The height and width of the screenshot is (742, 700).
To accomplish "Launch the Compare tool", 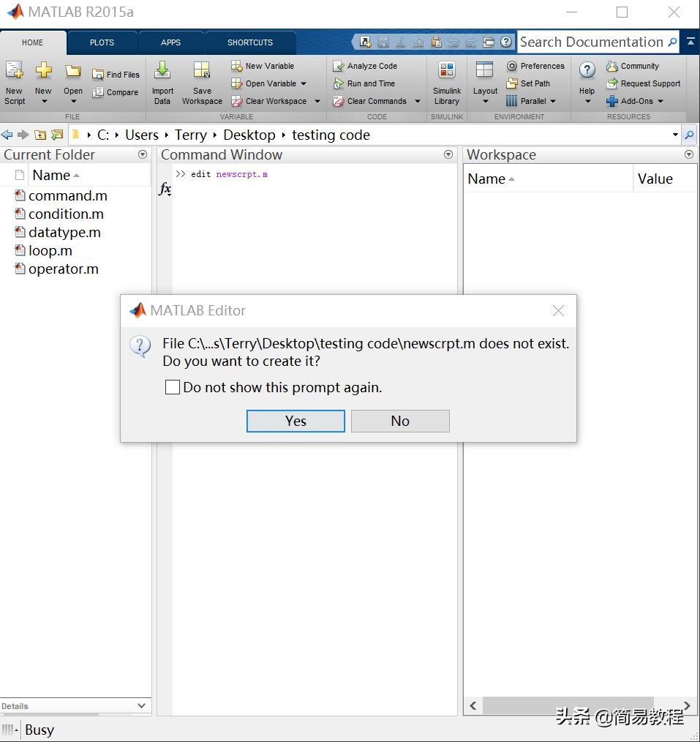I will [x=116, y=92].
